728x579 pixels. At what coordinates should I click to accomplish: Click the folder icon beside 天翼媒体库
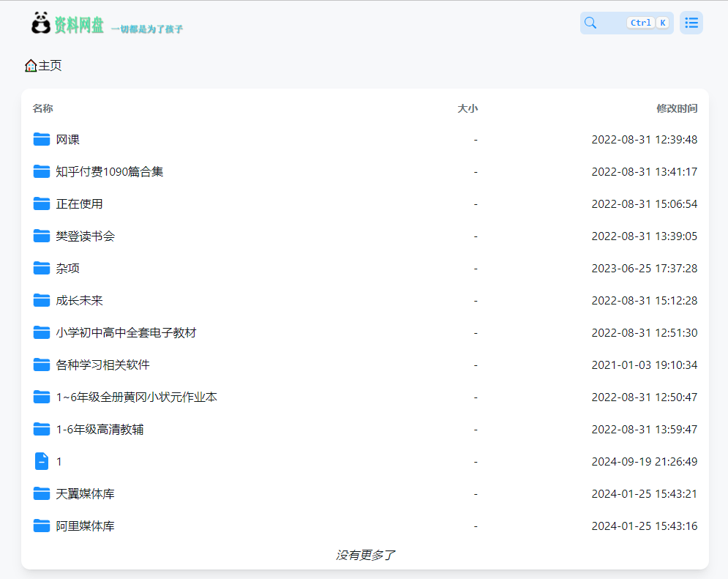click(x=42, y=493)
